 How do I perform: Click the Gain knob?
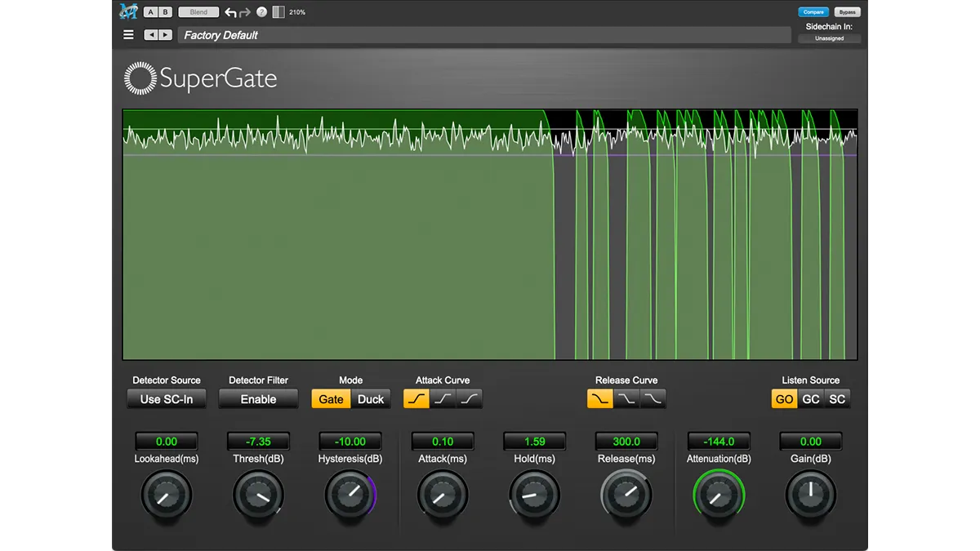point(811,495)
